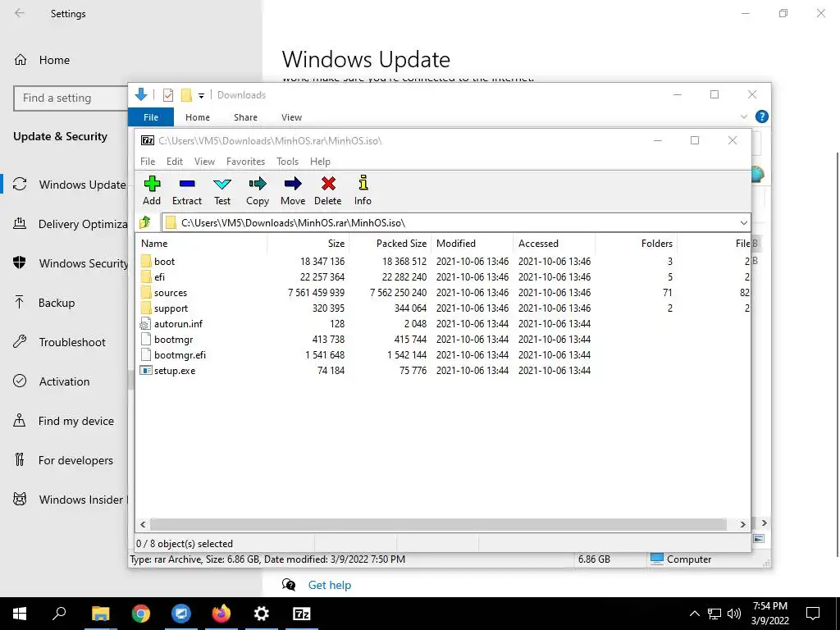Open Firefox from the taskbar
Screen dimensions: 840x630
221,614
